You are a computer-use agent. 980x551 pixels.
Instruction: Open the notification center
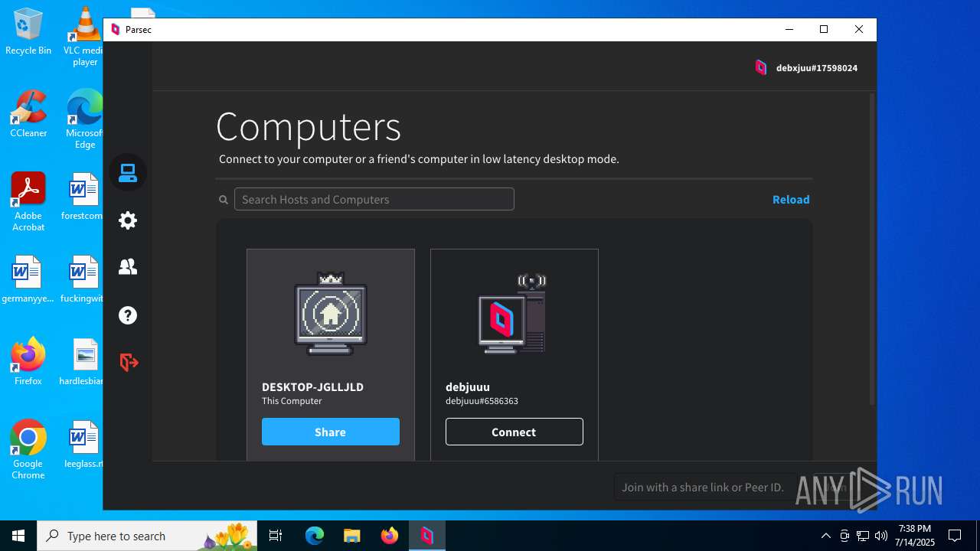(955, 536)
